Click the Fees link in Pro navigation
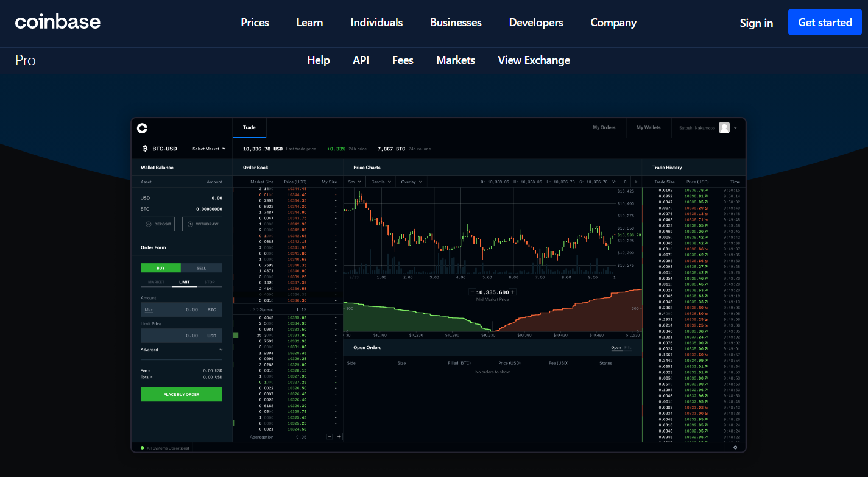The image size is (868, 477). pyautogui.click(x=403, y=60)
